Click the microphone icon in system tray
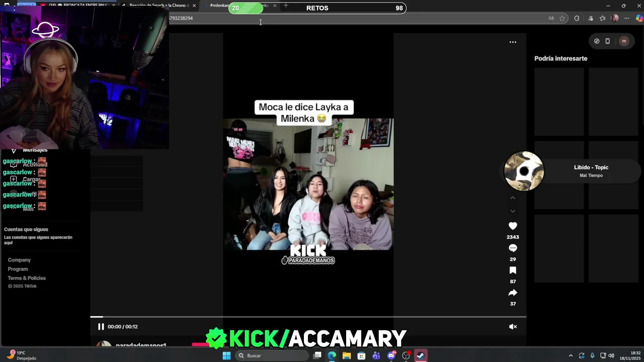Screen dimensions: 644x362 (x=592, y=355)
